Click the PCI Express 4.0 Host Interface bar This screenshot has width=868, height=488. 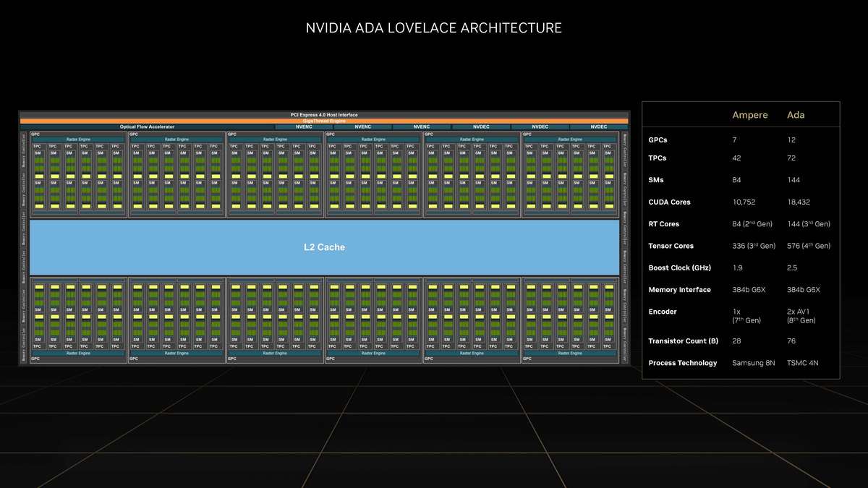(x=325, y=114)
